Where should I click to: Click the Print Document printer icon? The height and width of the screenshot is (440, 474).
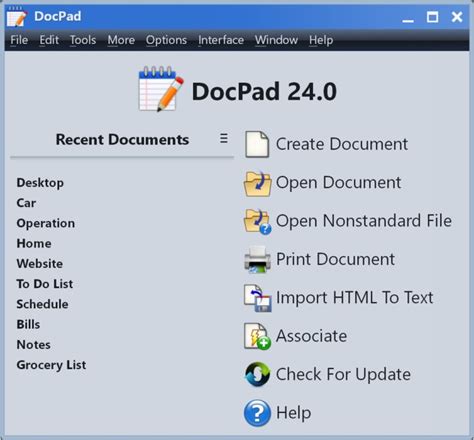(x=257, y=260)
